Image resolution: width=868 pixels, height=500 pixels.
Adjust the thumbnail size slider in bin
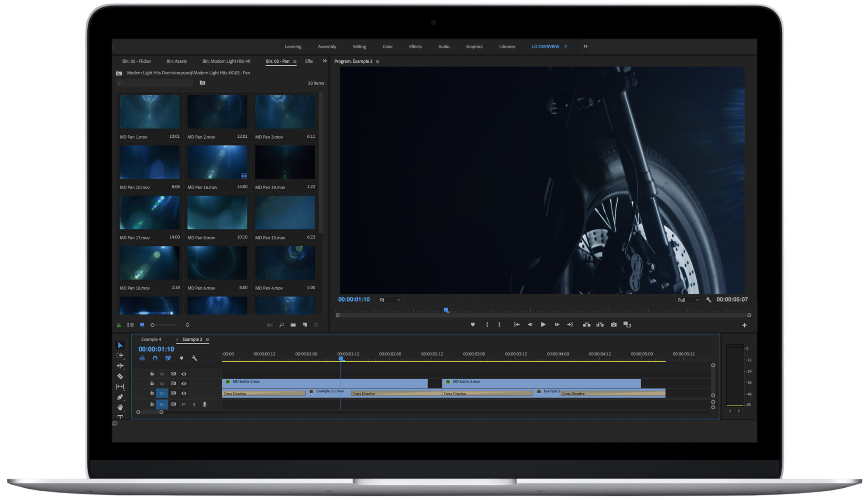164,325
